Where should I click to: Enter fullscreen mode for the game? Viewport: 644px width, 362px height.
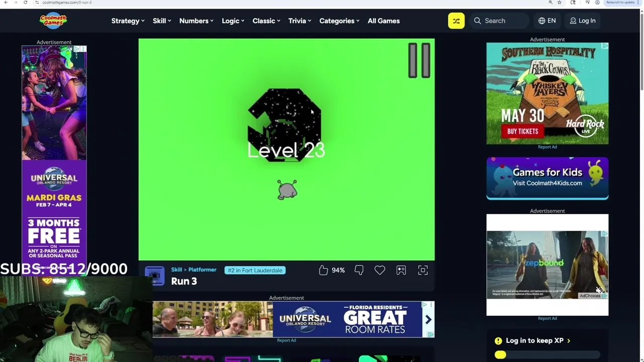click(x=423, y=270)
